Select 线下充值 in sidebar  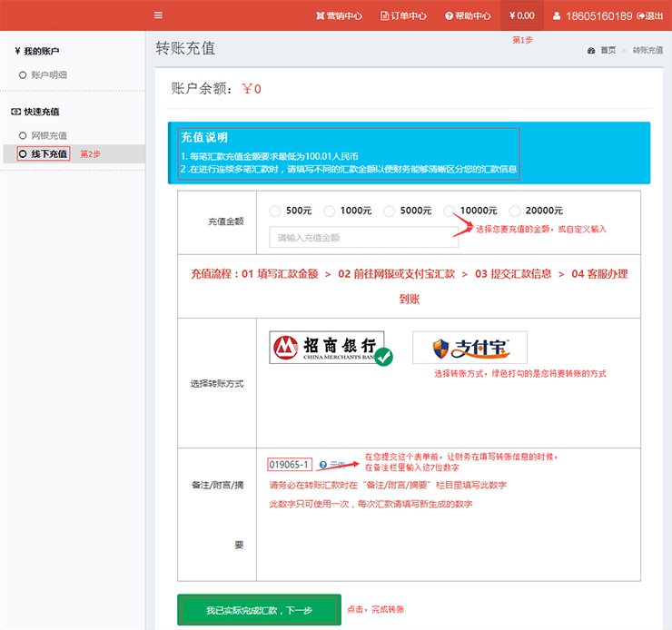(x=49, y=154)
